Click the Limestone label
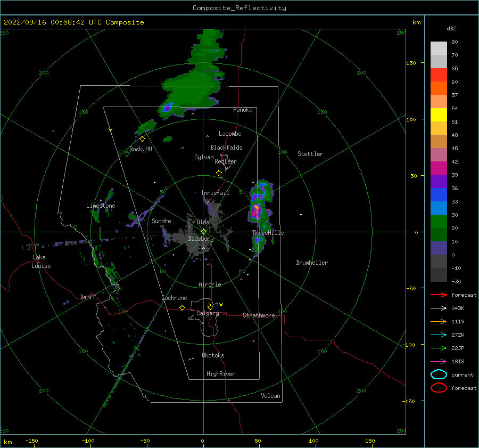 pyautogui.click(x=101, y=206)
